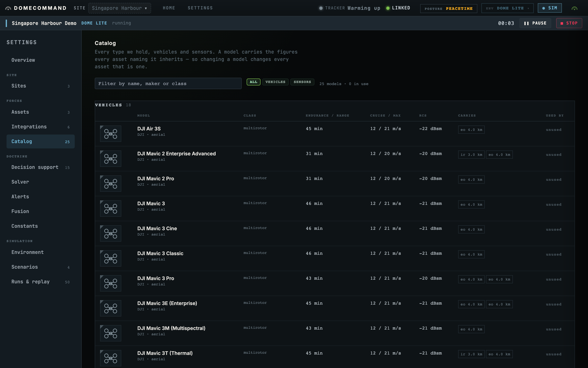Click the ENDURANCE / RANGE column header
Image resolution: width=588 pixels, height=368 pixels.
(x=327, y=116)
